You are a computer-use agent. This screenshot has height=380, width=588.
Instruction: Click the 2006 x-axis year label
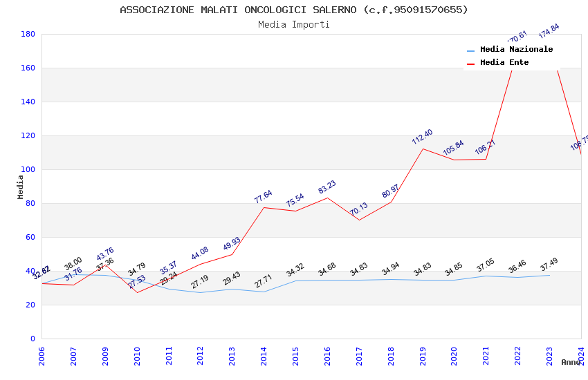point(42,356)
